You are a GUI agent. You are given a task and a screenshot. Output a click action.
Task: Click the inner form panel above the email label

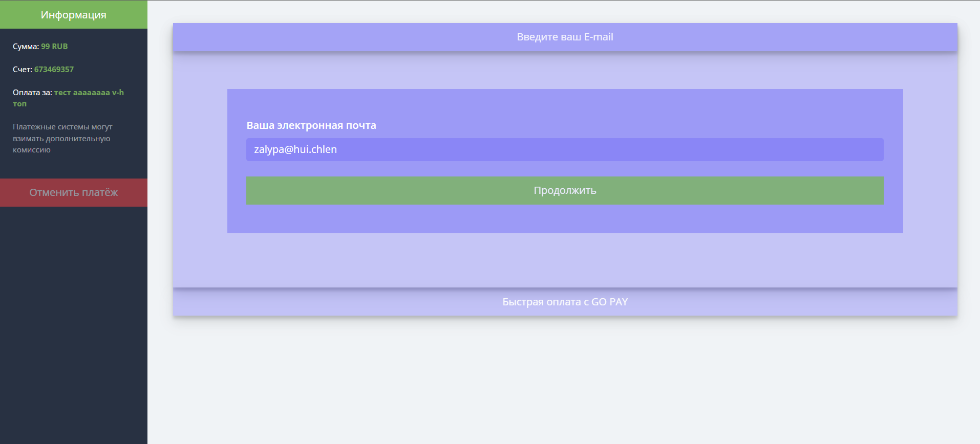565,105
